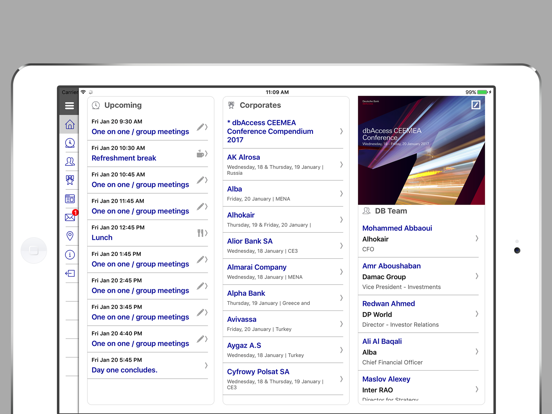Open the news layout icon in sidebar

(x=70, y=199)
